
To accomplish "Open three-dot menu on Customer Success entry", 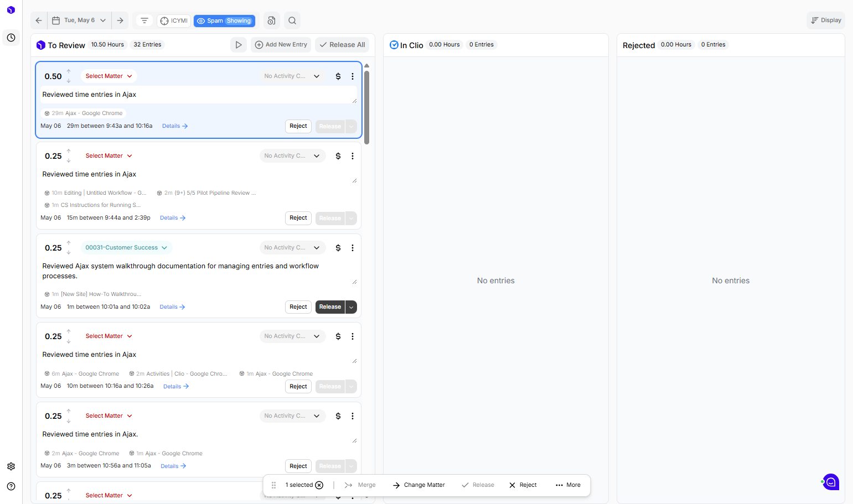I will coord(353,248).
